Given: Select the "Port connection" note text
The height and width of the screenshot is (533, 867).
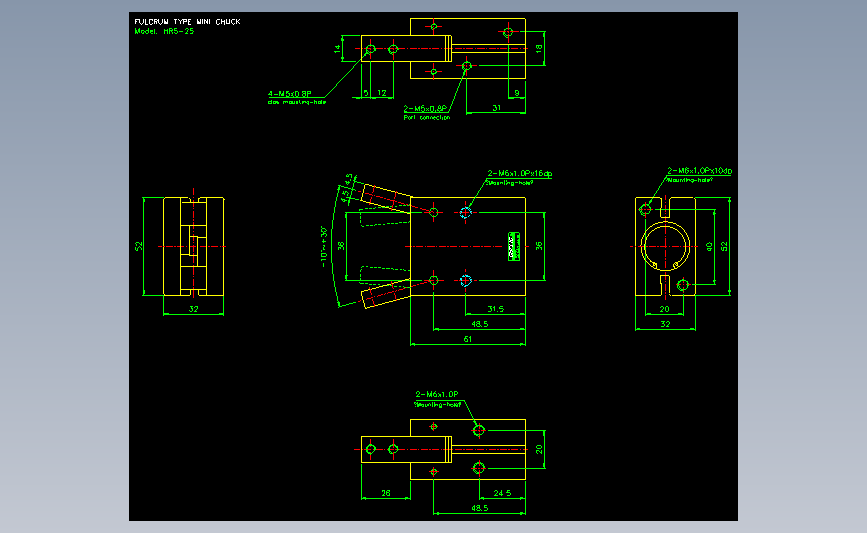Looking at the screenshot, I should [x=427, y=118].
